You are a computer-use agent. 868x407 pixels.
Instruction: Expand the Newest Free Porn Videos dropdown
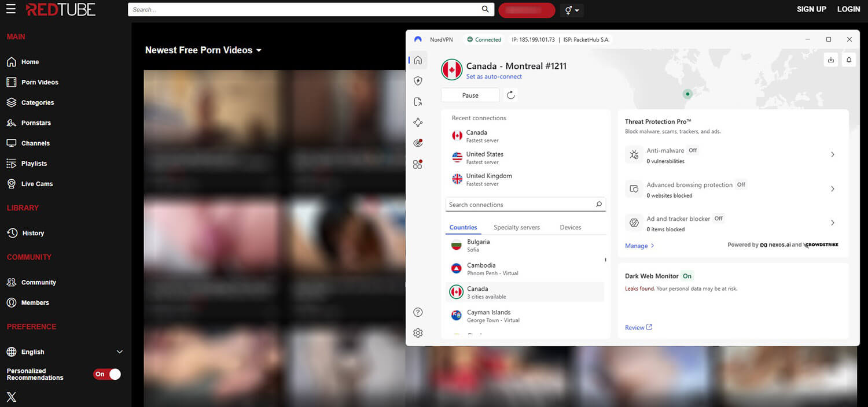259,50
